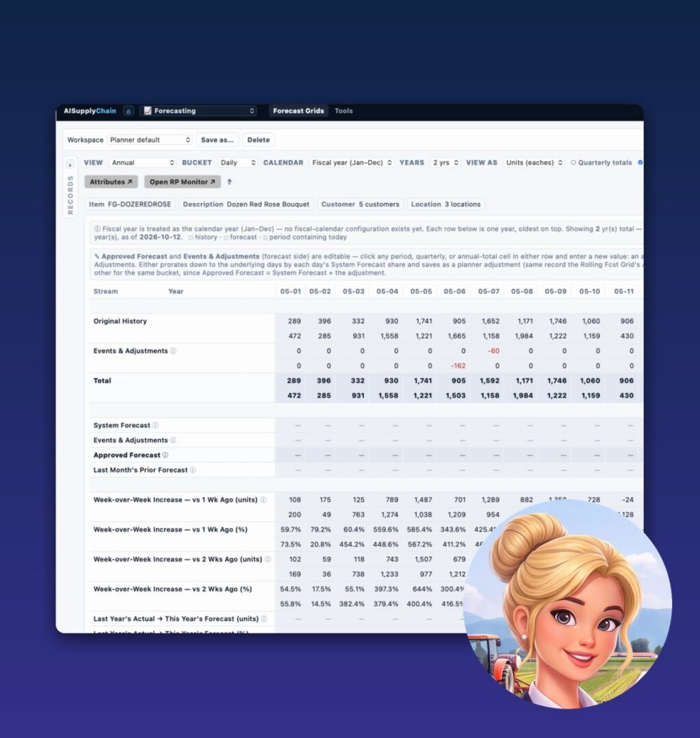Image resolution: width=700 pixels, height=738 pixels.
Task: Open the Workspace Planner default dropdown
Action: [x=150, y=140]
